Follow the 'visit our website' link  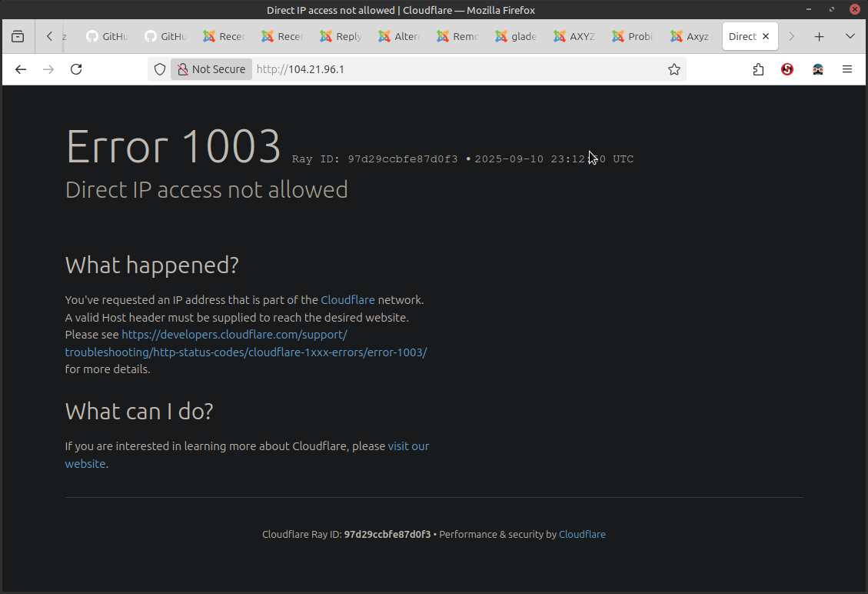(x=408, y=446)
